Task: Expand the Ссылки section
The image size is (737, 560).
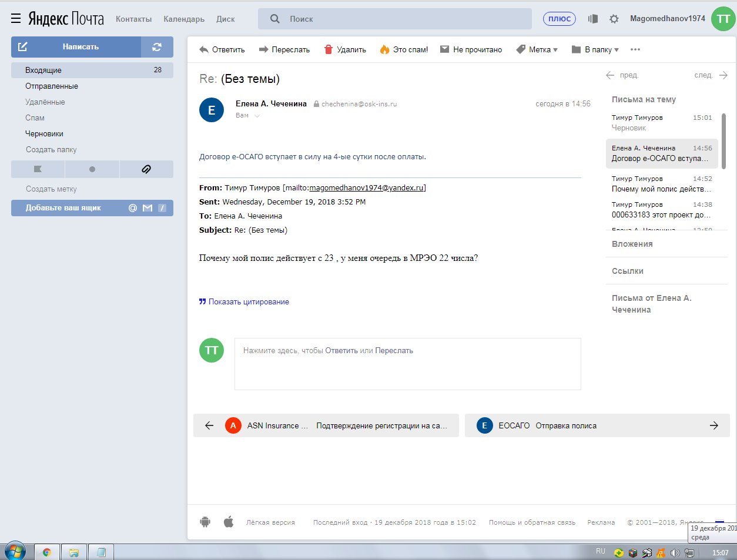Action: coord(627,271)
